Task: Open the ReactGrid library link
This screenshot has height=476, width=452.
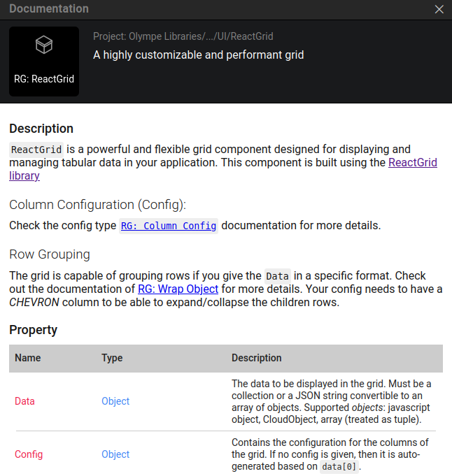Action: (413, 162)
